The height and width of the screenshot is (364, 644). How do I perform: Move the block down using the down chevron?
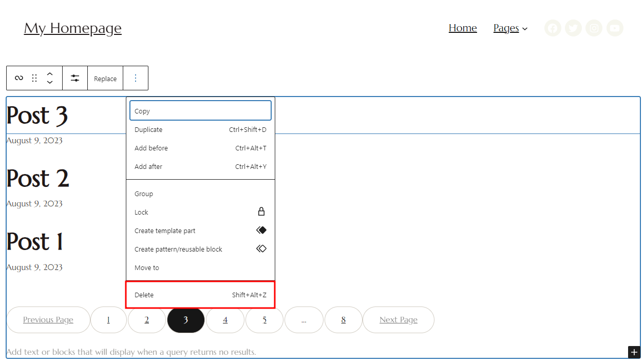50,82
